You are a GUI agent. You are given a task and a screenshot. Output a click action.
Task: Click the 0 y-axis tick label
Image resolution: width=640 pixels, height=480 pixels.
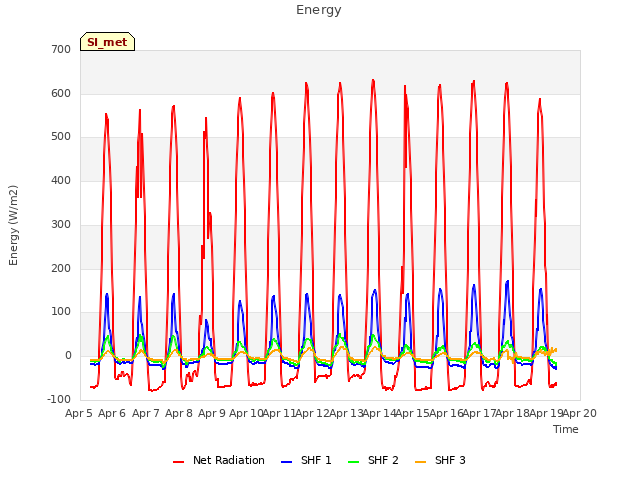pyautogui.click(x=68, y=356)
